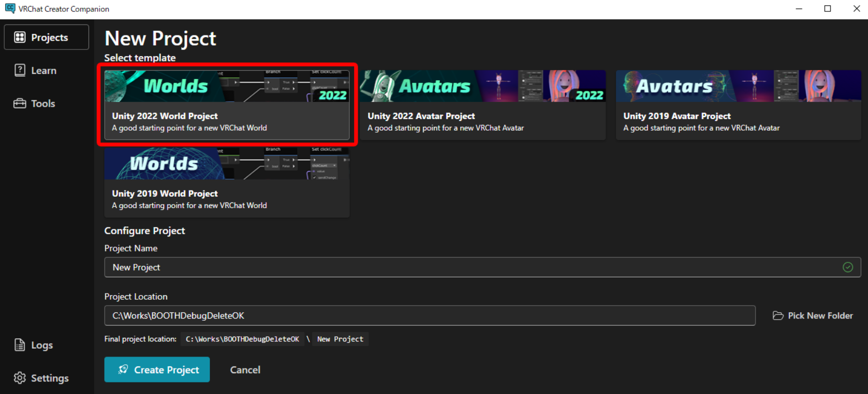The width and height of the screenshot is (868, 394).
Task: Maximize the Creator Companion window
Action: pyautogui.click(x=827, y=9)
